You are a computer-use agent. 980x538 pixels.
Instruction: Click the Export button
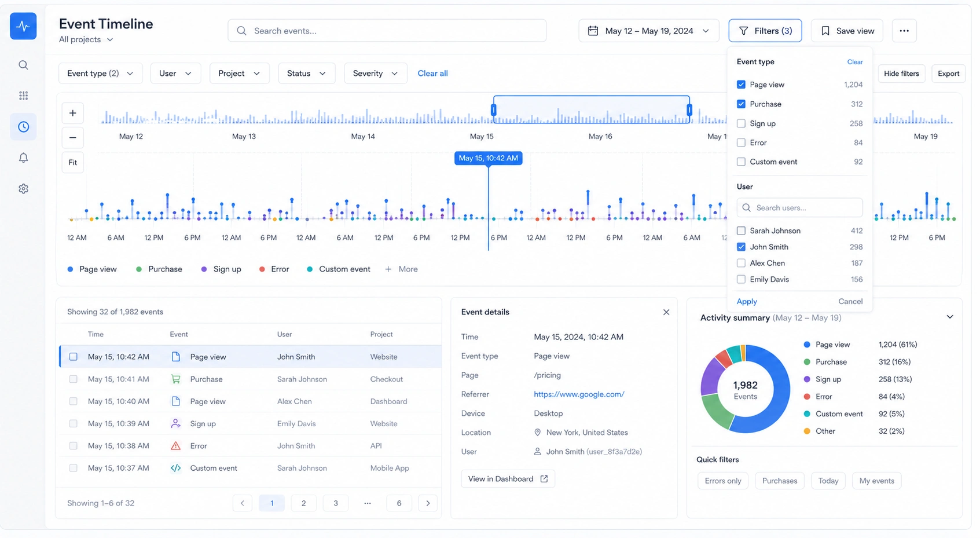[948, 74]
